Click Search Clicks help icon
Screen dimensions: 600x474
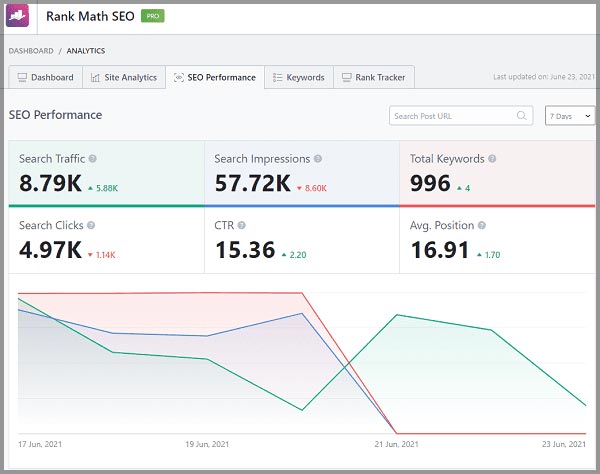tap(91, 225)
